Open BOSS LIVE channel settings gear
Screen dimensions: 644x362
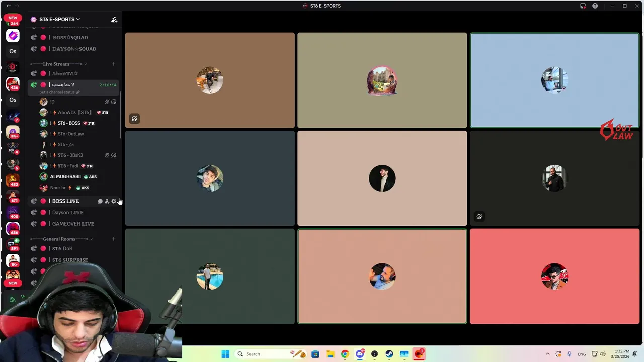coord(114,201)
